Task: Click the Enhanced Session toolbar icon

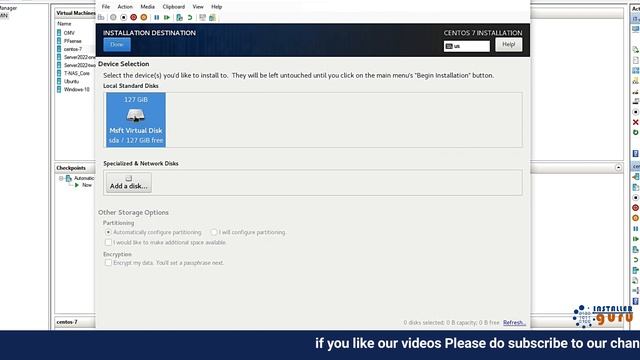Action: (x=202, y=18)
